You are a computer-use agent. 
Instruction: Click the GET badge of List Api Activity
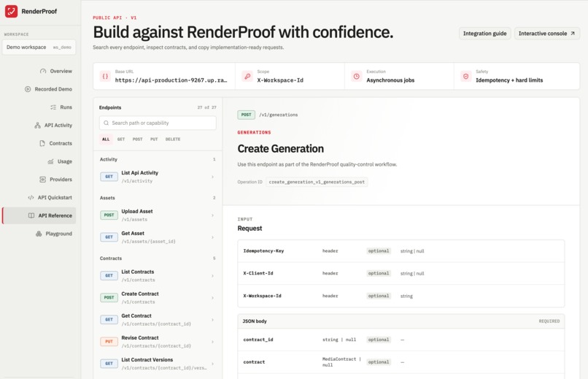(x=109, y=177)
